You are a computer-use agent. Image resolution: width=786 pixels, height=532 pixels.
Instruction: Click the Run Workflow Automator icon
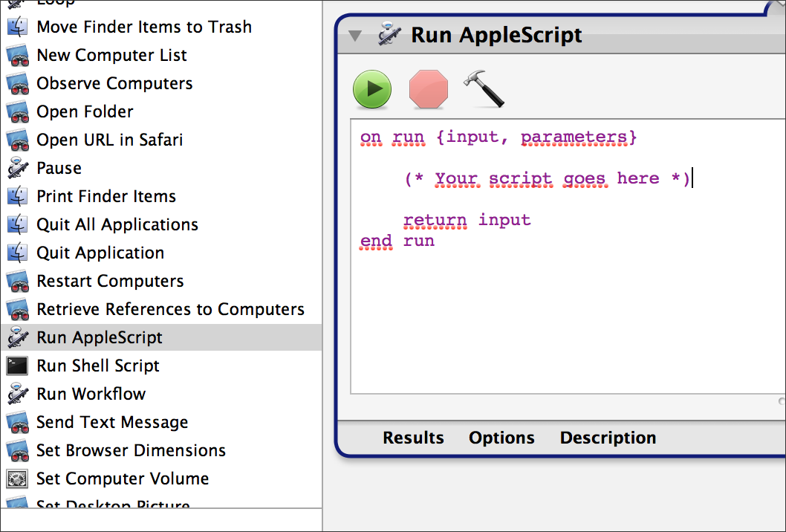pos(18,394)
